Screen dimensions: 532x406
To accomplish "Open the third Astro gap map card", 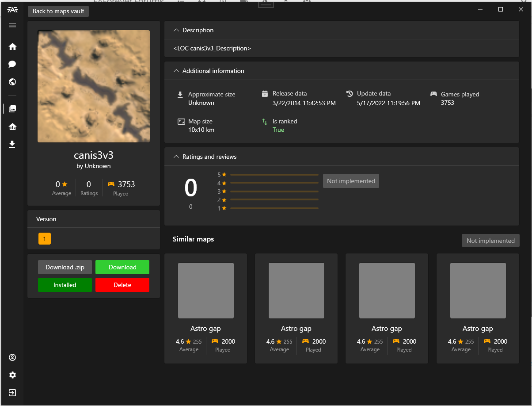I will point(387,308).
